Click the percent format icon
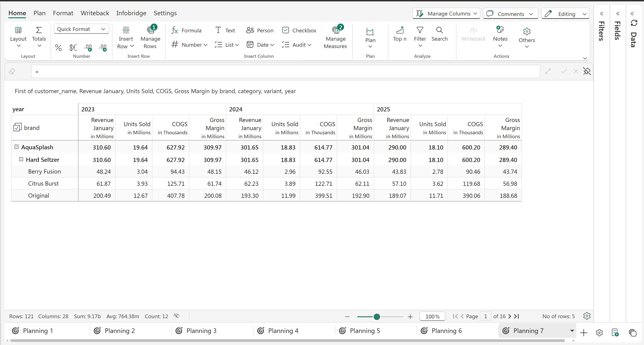Image resolution: width=644 pixels, height=345 pixels. point(58,48)
